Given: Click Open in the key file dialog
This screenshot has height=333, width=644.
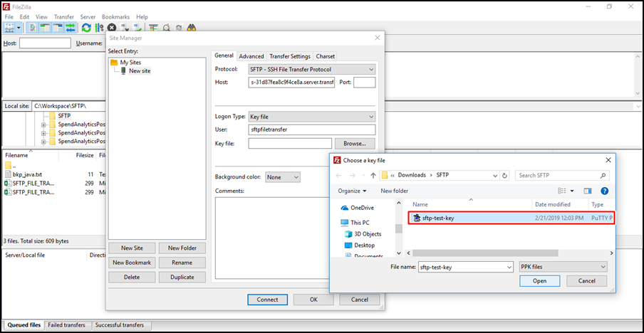Looking at the screenshot, I should click(x=539, y=281).
